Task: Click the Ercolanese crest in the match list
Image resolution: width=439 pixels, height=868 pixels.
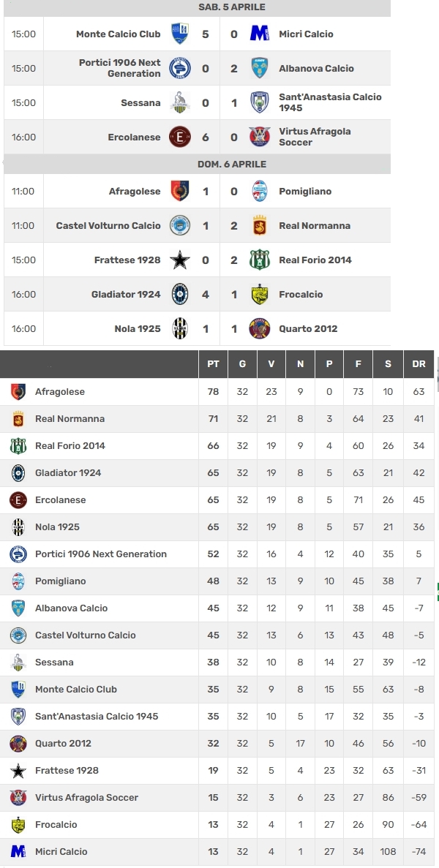Action: (180, 137)
